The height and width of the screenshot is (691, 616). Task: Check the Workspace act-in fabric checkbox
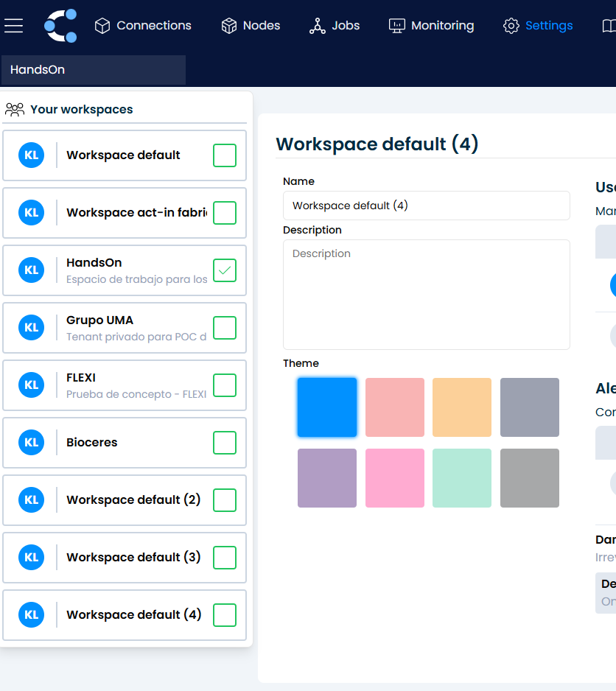coord(225,212)
